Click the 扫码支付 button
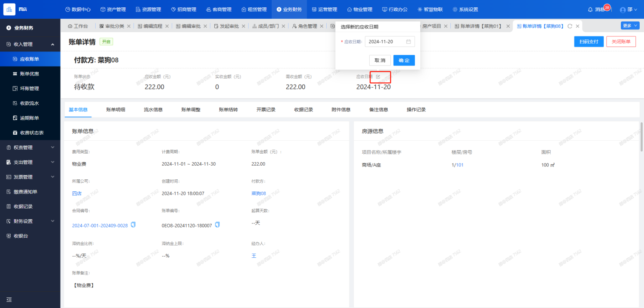This screenshot has width=644, height=308. point(589,42)
